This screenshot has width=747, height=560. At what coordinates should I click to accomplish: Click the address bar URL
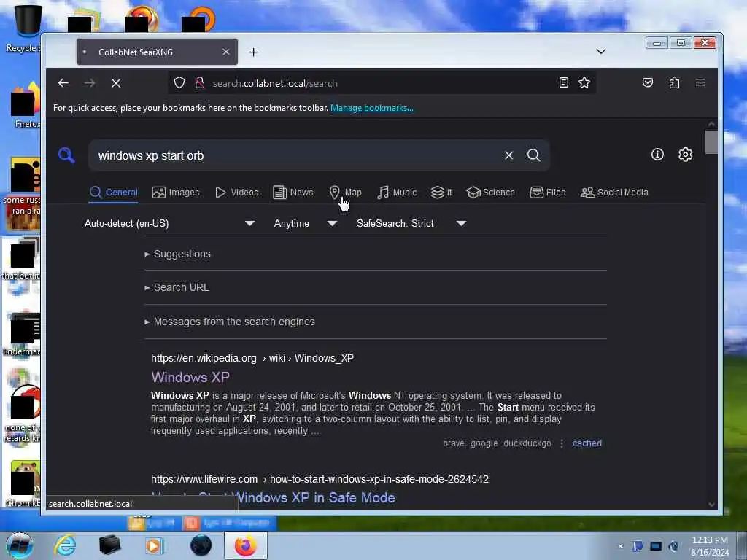(275, 83)
